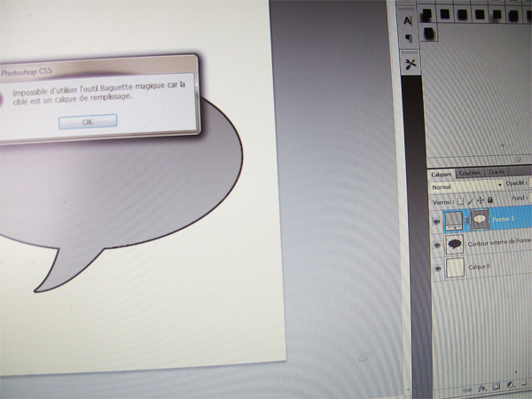Toggle lock image pixels brush icon
The height and width of the screenshot is (399, 532).
(470, 201)
